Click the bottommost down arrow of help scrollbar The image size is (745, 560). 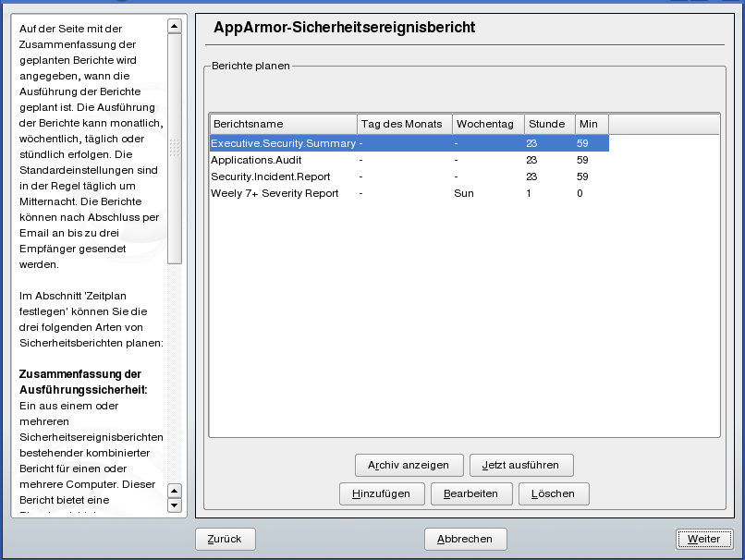coord(175,505)
